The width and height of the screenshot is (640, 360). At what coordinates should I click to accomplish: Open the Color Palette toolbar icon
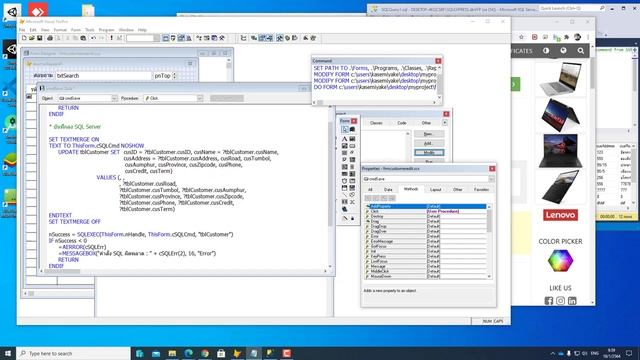click(287, 38)
